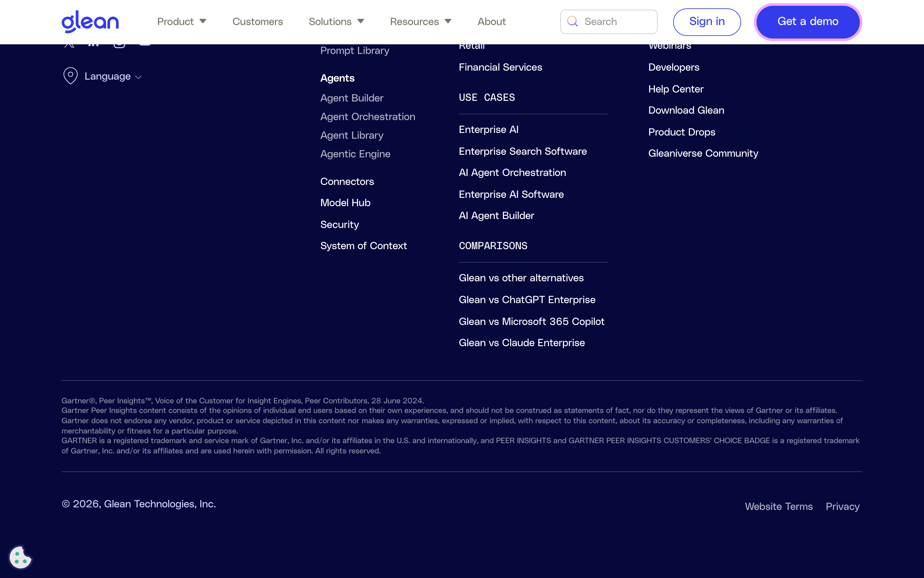Open the Security footer link
The width and height of the screenshot is (924, 578).
tap(339, 224)
